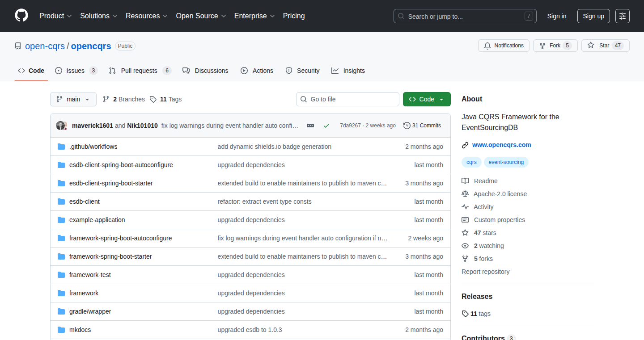Expand the Enterprise menu
The width and height of the screenshot is (644, 340).
(254, 16)
